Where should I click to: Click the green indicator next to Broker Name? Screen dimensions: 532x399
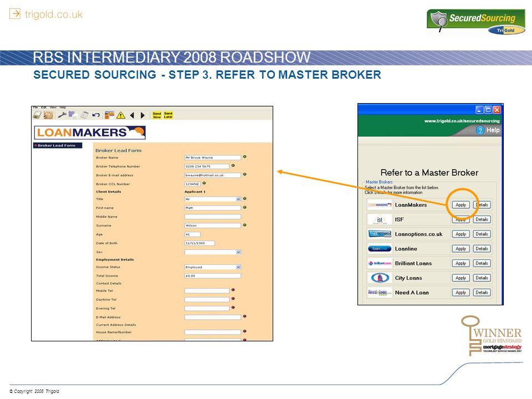(x=244, y=157)
